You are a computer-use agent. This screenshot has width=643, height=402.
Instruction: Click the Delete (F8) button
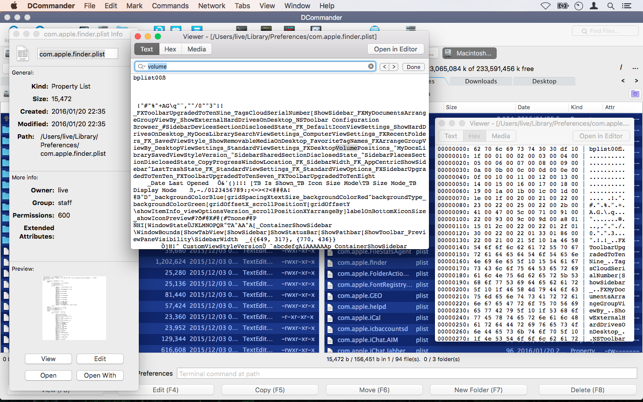tap(587, 390)
